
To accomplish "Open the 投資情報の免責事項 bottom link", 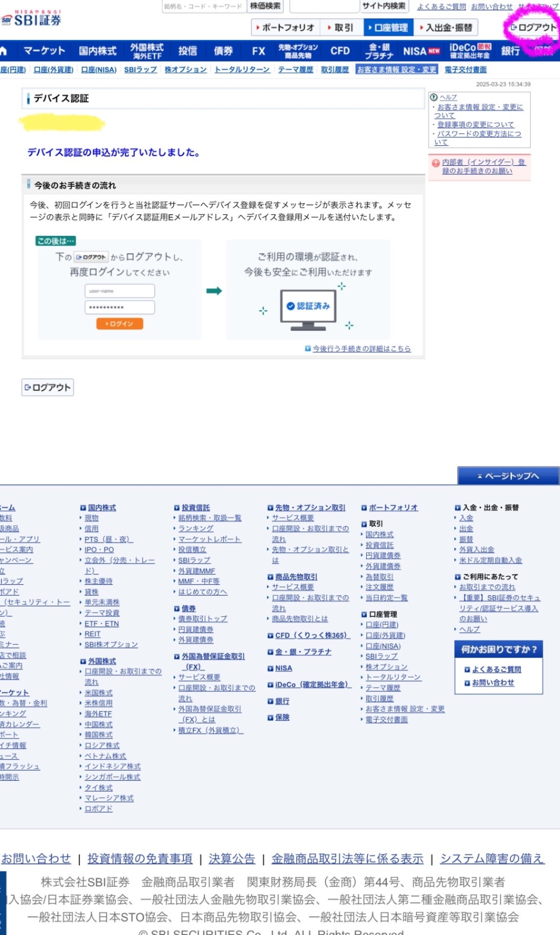I will click(140, 859).
